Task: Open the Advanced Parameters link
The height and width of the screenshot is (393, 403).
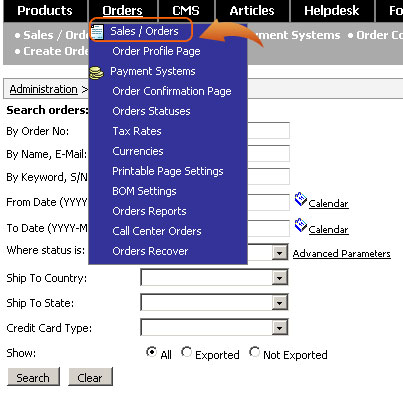Action: click(x=342, y=254)
